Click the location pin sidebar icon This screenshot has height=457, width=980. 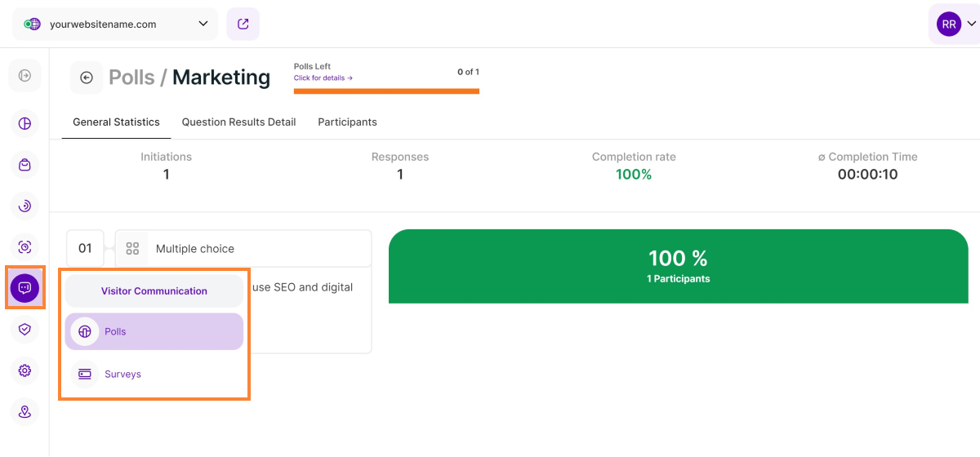24,412
